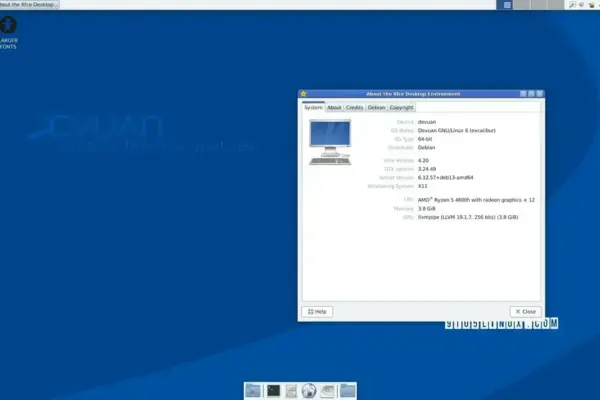
Task: Click the Help button
Action: tap(317, 312)
